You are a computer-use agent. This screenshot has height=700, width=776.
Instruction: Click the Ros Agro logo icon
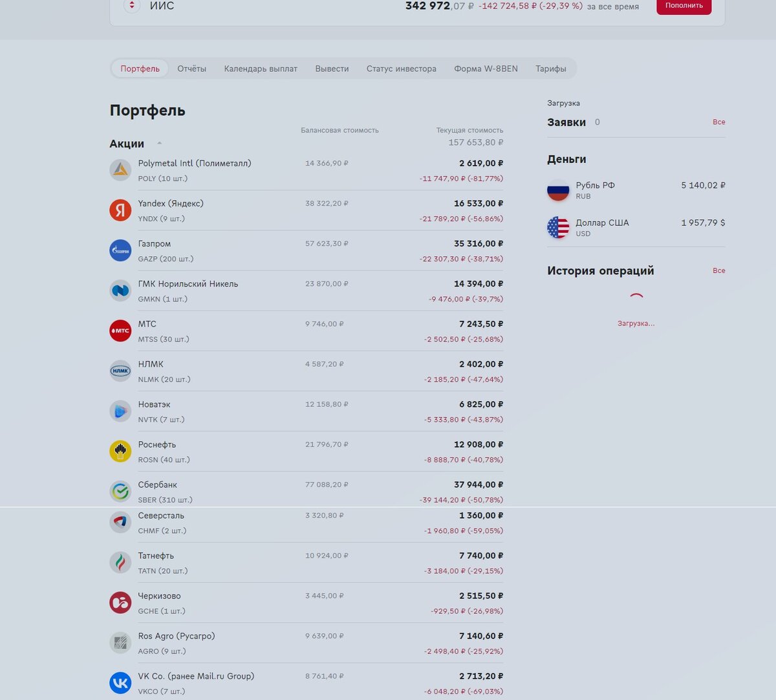click(x=120, y=642)
